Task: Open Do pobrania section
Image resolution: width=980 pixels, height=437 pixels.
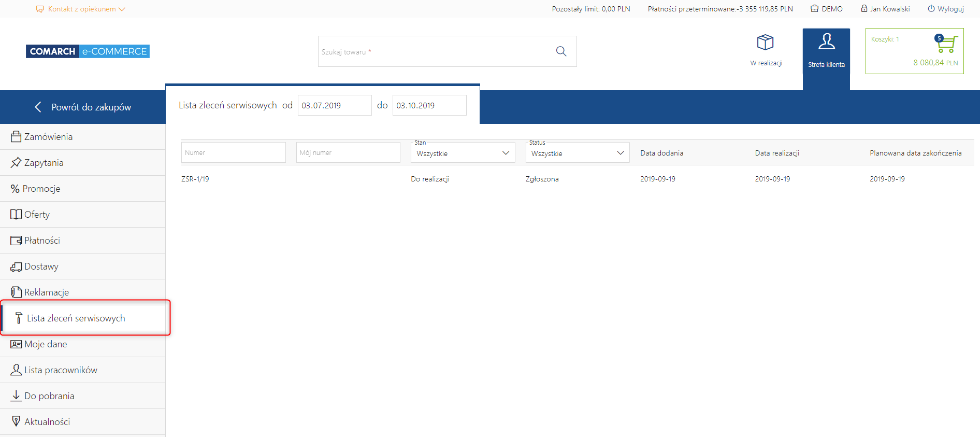Action: tap(83, 396)
